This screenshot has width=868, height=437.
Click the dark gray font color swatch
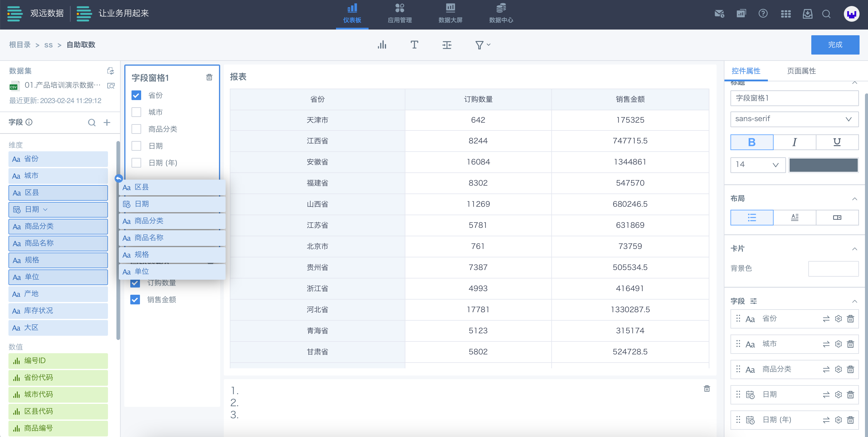point(823,165)
